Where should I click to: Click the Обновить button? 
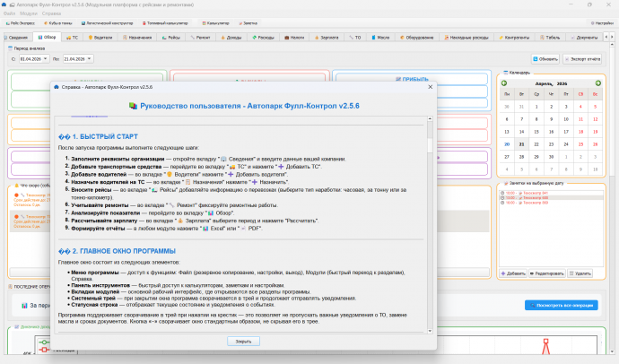click(x=545, y=59)
